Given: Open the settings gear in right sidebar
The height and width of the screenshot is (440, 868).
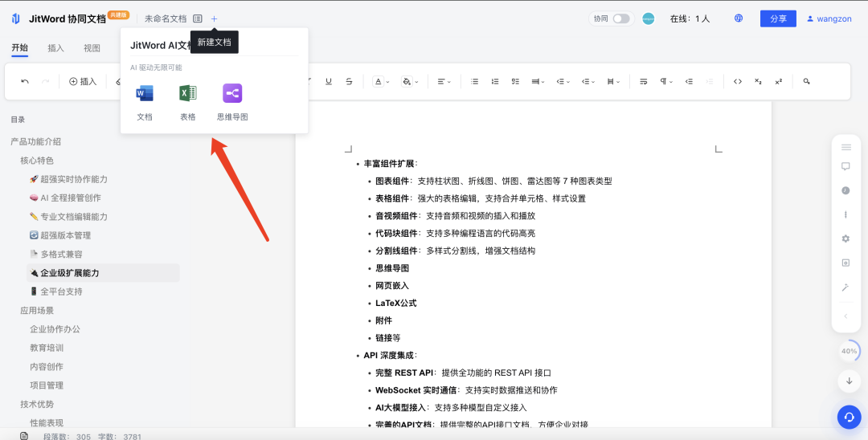Looking at the screenshot, I should [845, 238].
